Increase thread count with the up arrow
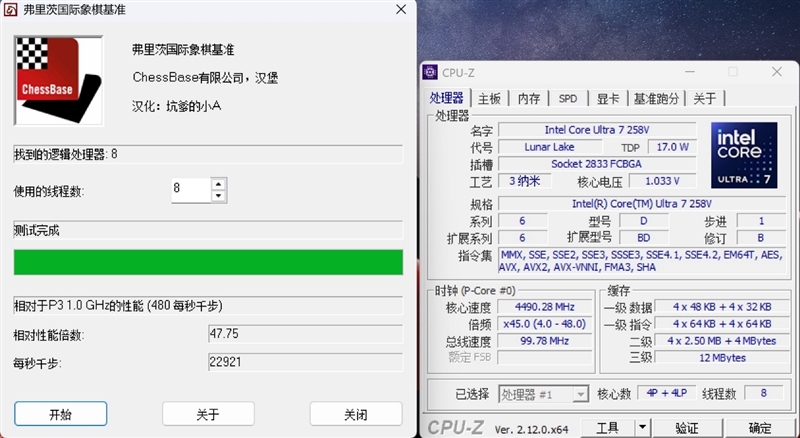 [219, 183]
